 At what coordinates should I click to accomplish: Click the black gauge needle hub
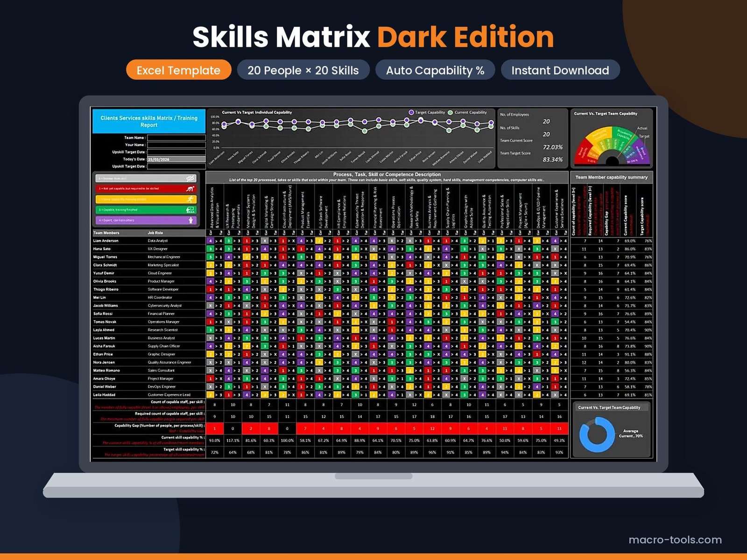(x=612, y=161)
